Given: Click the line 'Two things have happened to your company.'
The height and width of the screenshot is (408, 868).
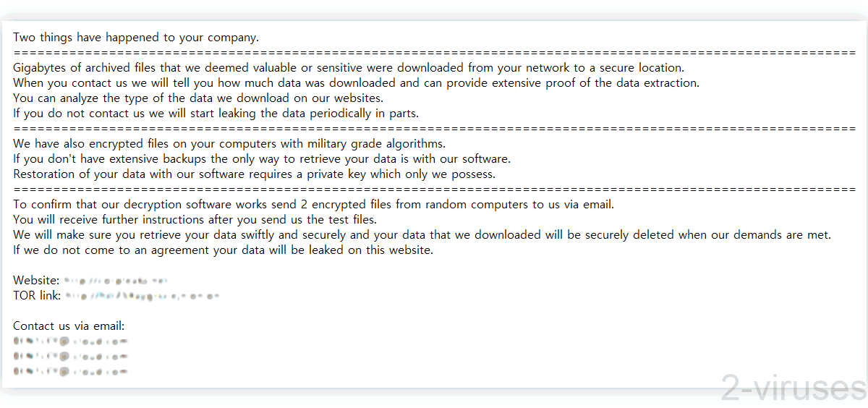Looking at the screenshot, I should click(136, 38).
